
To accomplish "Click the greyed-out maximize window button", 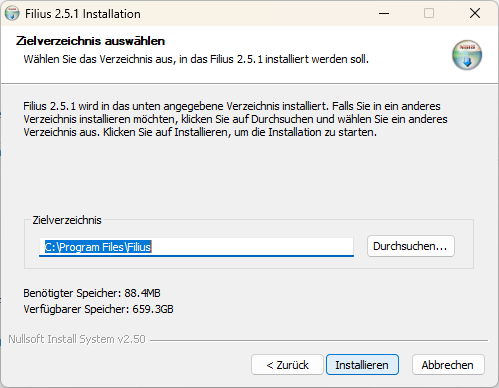I will click(429, 13).
